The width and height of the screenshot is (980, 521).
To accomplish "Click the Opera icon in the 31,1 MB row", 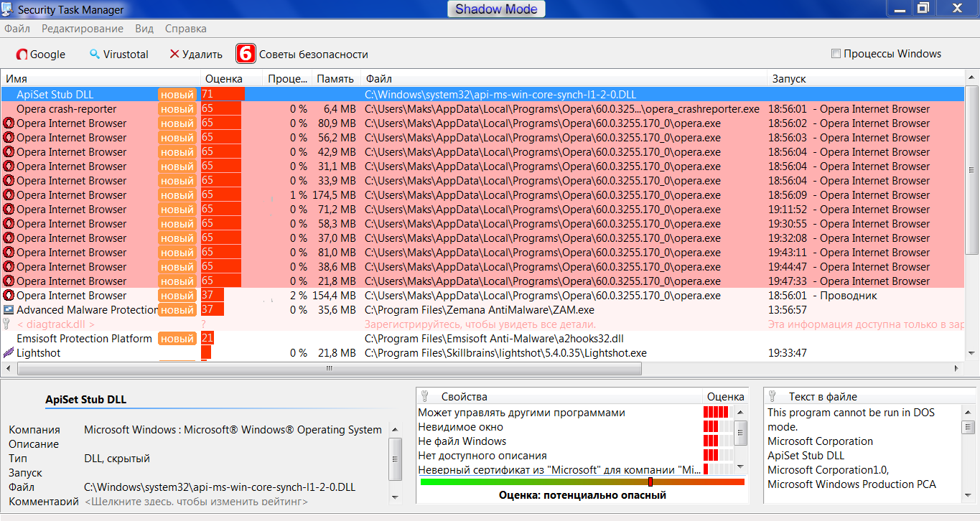I will (x=9, y=166).
